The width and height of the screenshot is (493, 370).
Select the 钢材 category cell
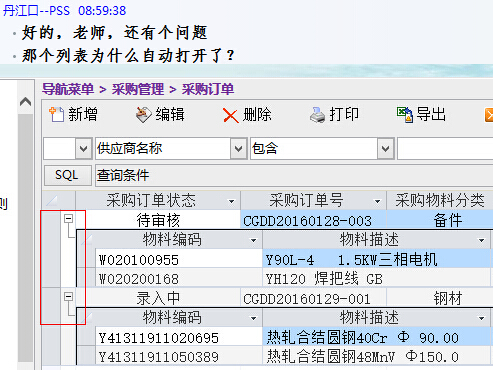pos(440,298)
